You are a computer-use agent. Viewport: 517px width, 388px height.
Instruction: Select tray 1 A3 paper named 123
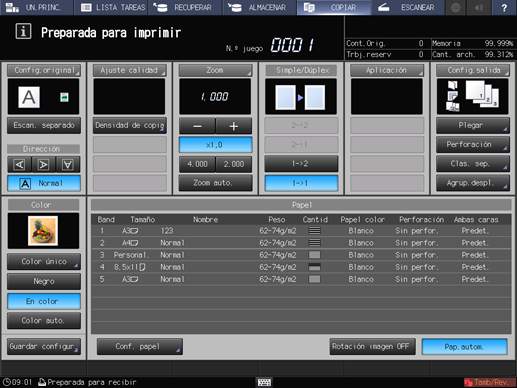(x=301, y=231)
